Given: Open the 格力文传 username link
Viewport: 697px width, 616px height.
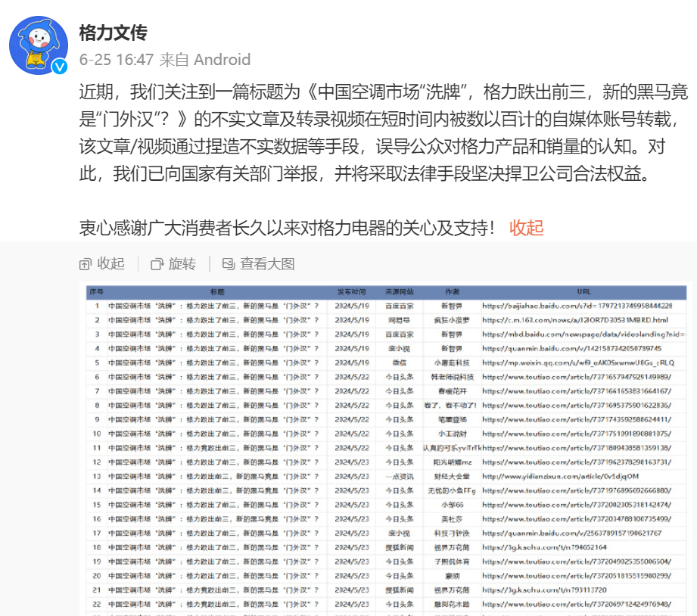Looking at the screenshot, I should tap(113, 33).
